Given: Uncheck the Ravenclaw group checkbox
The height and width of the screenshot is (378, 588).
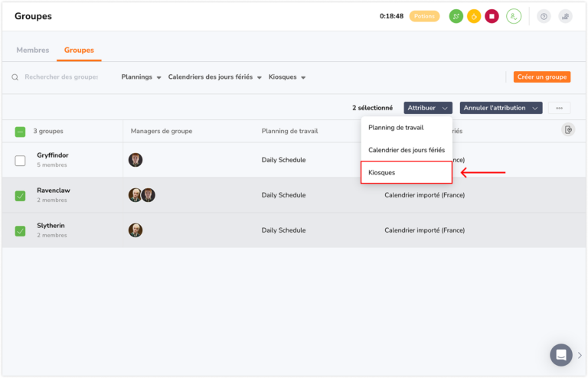Looking at the screenshot, I should 20,196.
